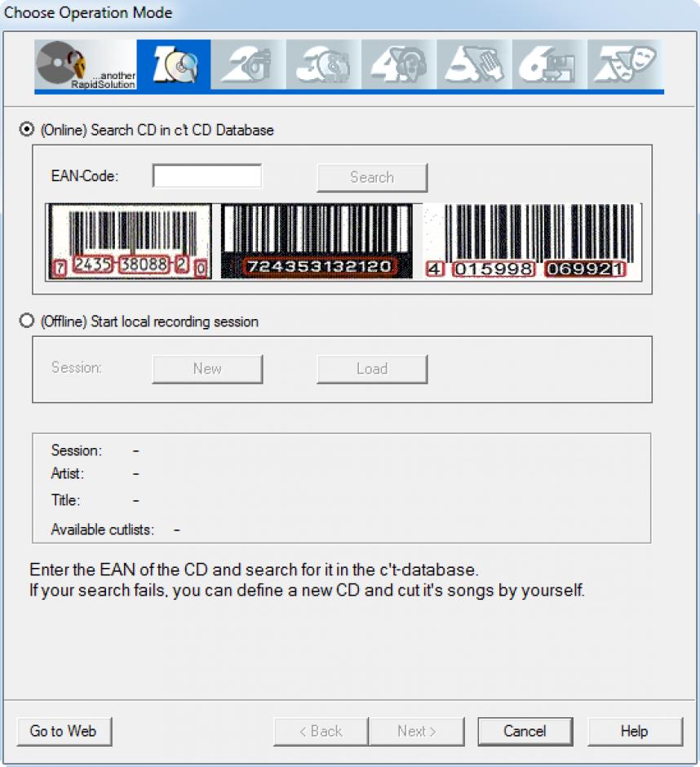Click the New session button
This screenshot has width=700, height=767.
tap(207, 369)
